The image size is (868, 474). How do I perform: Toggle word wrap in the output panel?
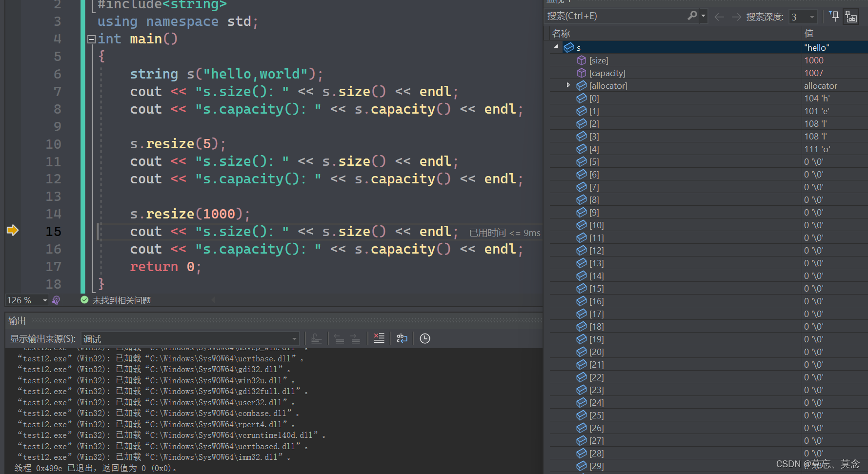[x=402, y=338]
